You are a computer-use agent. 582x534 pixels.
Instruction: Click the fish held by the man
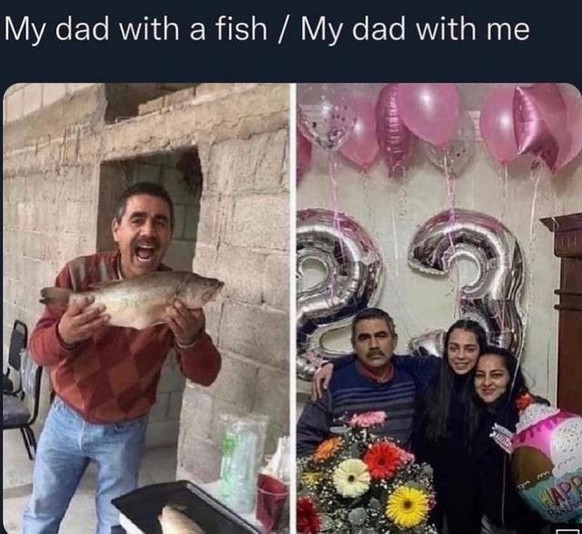point(132,298)
